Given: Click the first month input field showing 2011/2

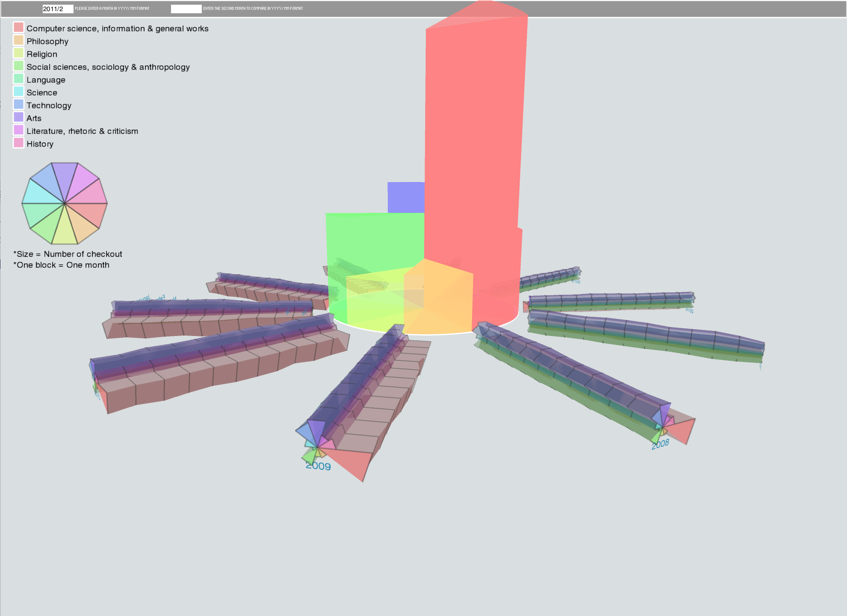Looking at the screenshot, I should (58, 9).
